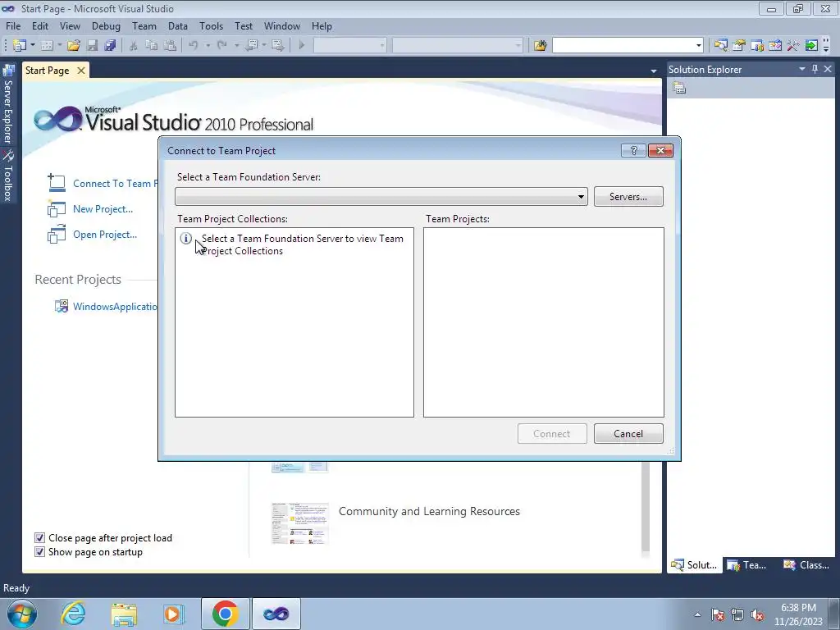Open the document tab list dropdown arrow

tap(654, 71)
